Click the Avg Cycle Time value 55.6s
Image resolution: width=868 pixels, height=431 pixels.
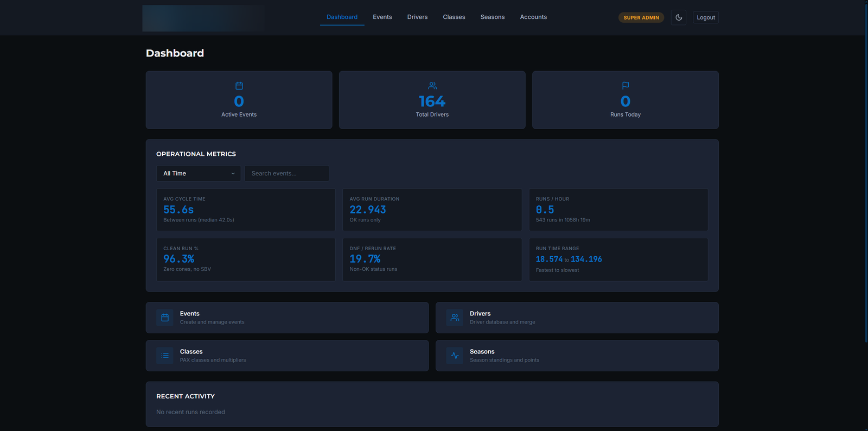[178, 210]
